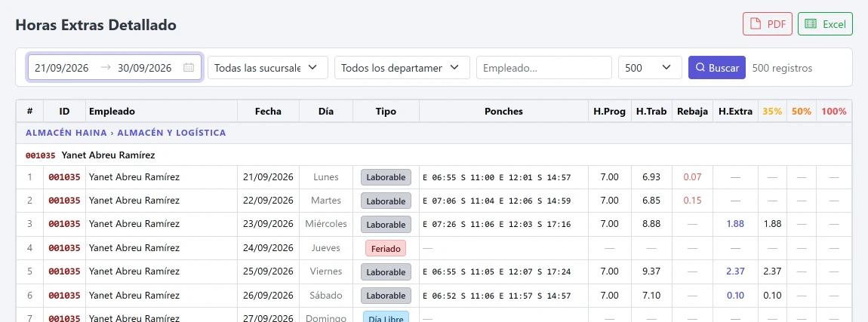868x322 pixels.
Task: Click the Horas Extras Detallado heading
Action: (96, 25)
